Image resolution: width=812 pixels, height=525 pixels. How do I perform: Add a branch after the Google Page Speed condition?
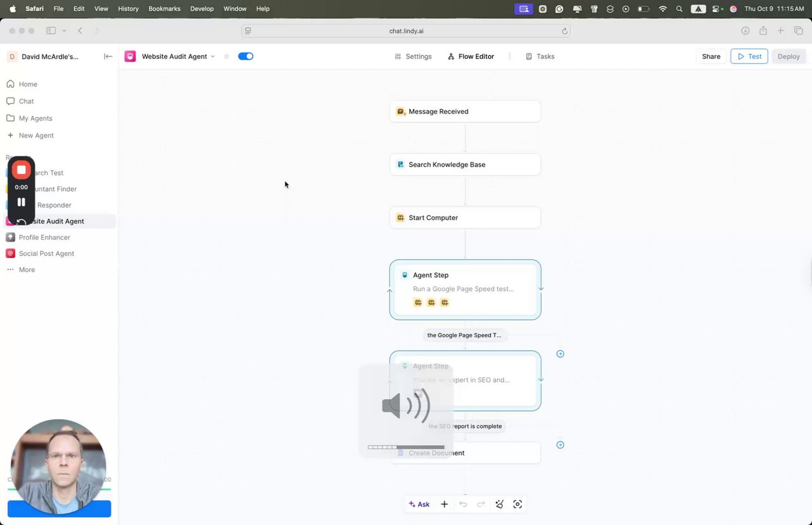pyautogui.click(x=560, y=354)
